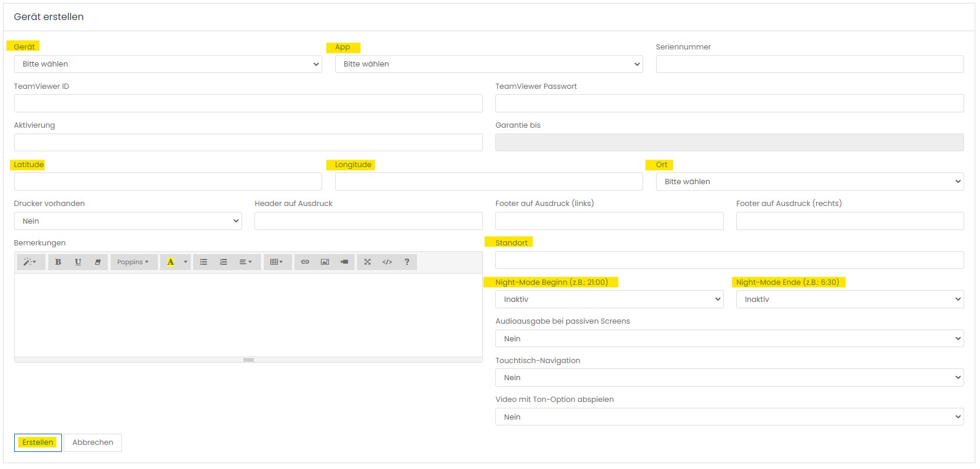
Task: Toggle bold formatting in Bemerkungen editor
Action: pos(58,262)
